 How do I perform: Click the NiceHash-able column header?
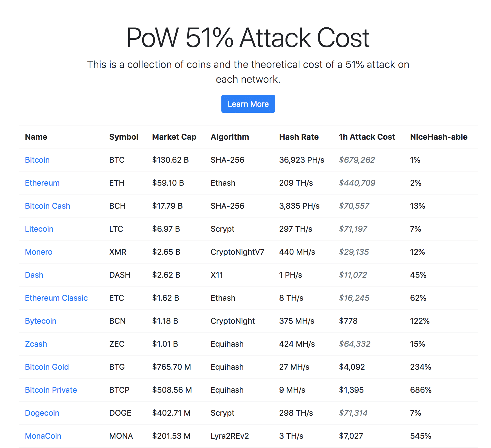[439, 137]
